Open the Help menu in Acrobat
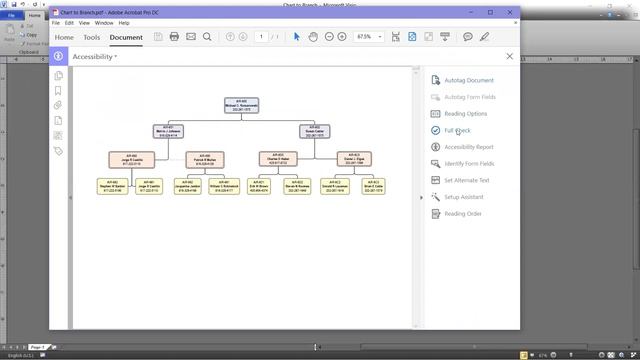The image size is (640, 360). click(124, 23)
